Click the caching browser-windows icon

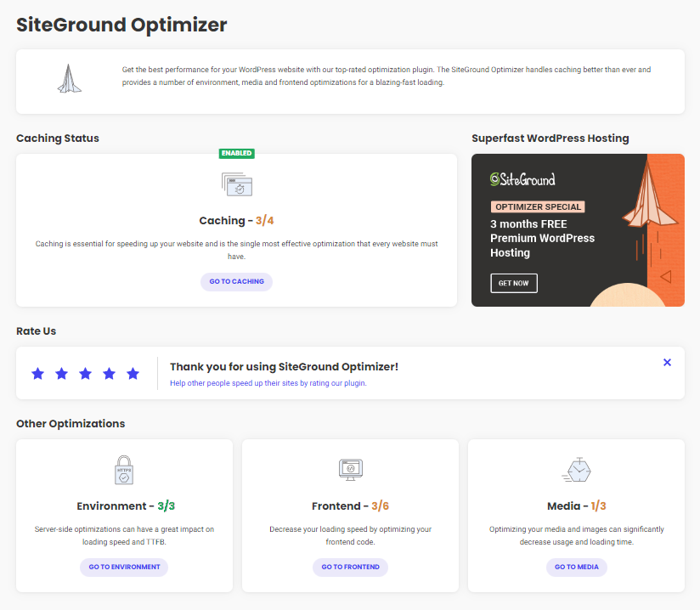pos(236,184)
